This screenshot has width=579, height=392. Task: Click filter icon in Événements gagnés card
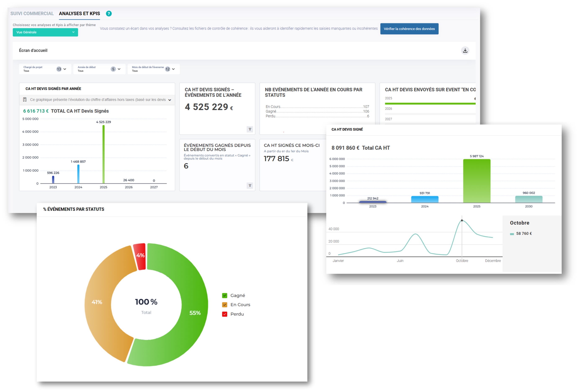(x=250, y=186)
